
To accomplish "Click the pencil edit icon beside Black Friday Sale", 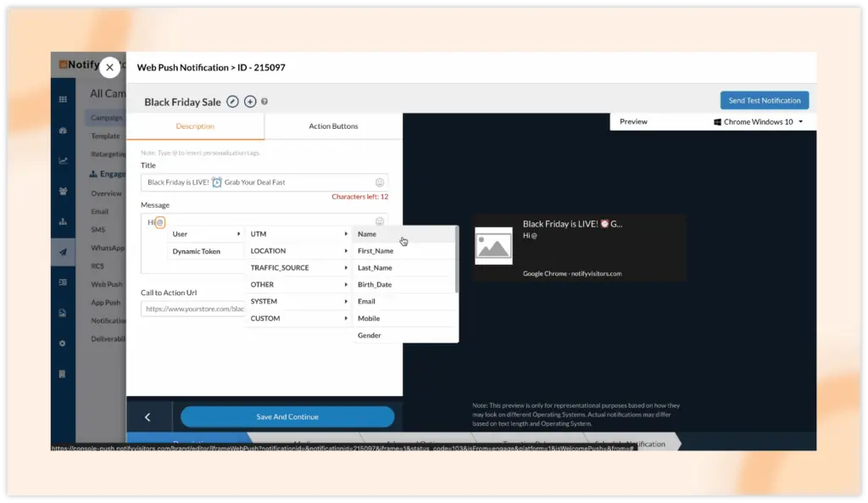I will (x=233, y=102).
